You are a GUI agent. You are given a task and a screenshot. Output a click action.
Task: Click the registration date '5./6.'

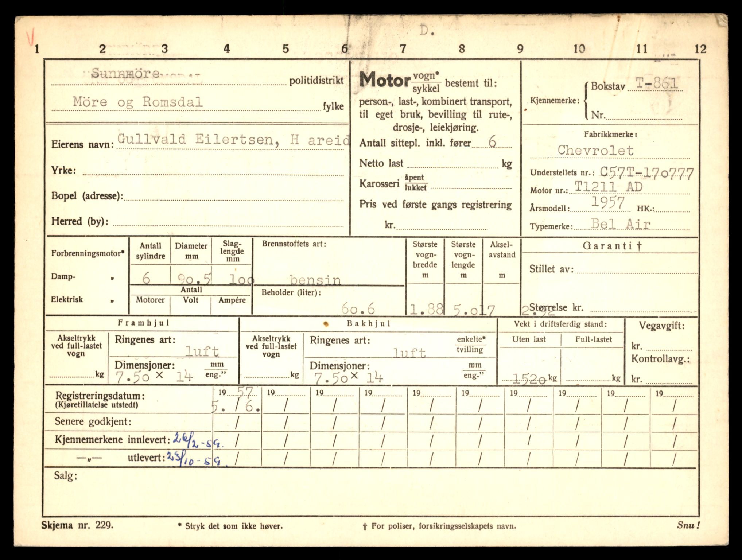tap(236, 407)
